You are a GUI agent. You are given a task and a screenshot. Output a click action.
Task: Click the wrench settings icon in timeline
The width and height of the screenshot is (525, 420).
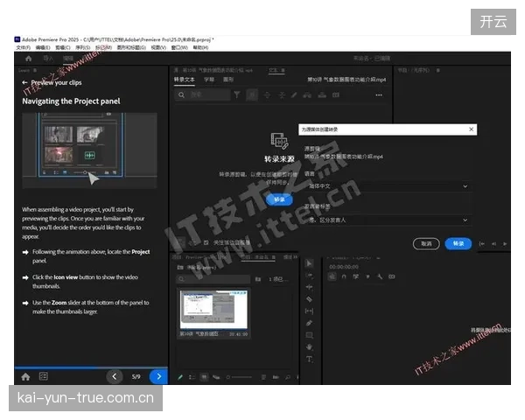click(380, 276)
